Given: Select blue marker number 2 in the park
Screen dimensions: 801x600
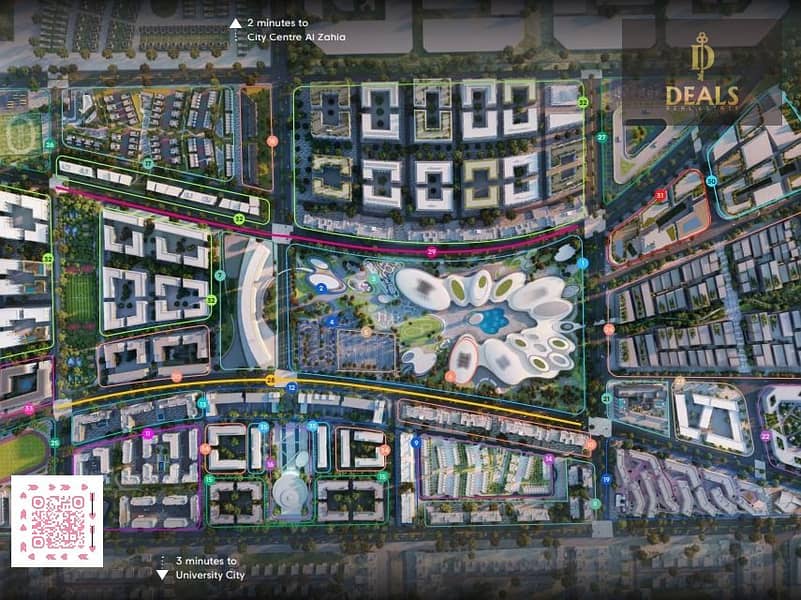Looking at the screenshot, I should tap(321, 287).
